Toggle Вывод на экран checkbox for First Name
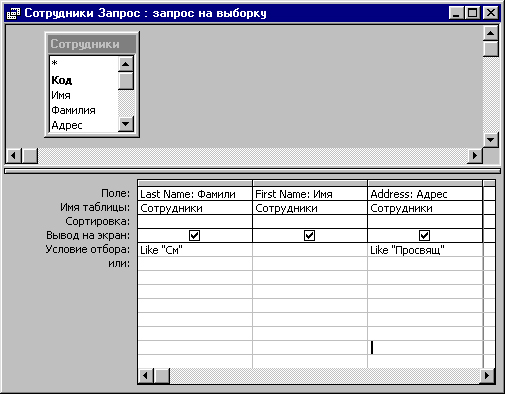 coord(309,236)
